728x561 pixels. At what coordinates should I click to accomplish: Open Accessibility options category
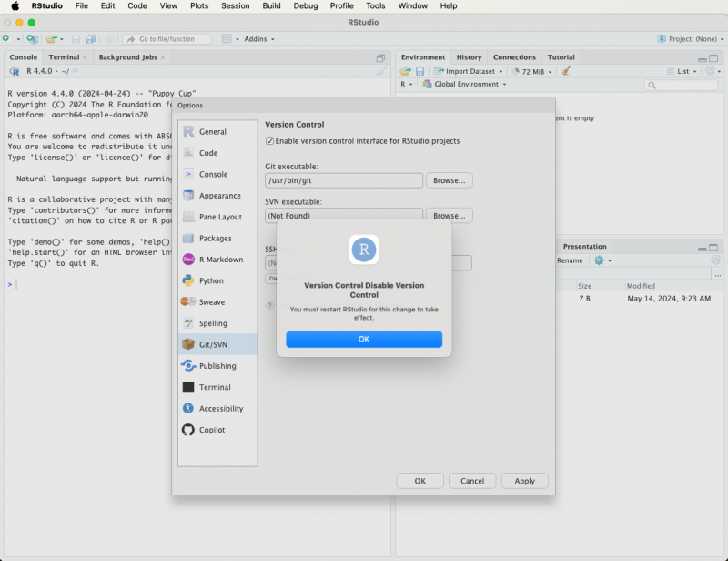(217, 409)
